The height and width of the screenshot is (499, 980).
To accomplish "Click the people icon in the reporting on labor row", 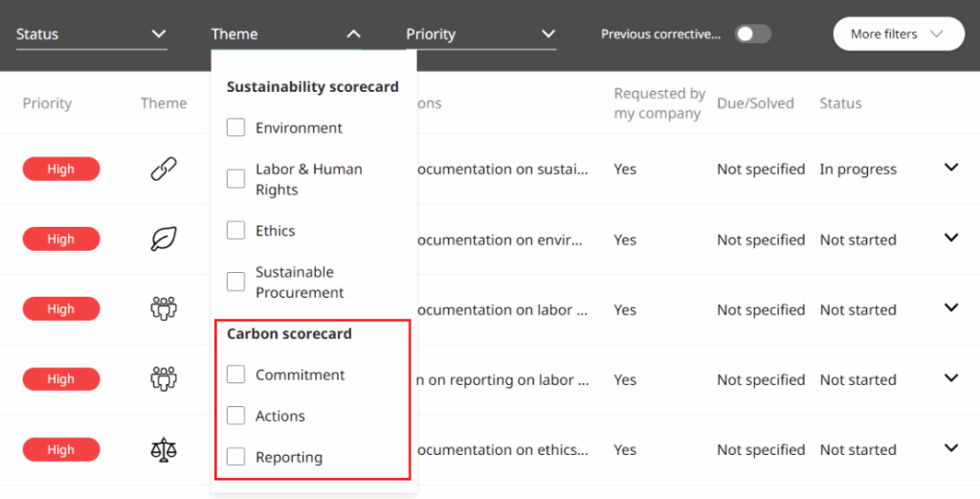I will click(x=164, y=379).
